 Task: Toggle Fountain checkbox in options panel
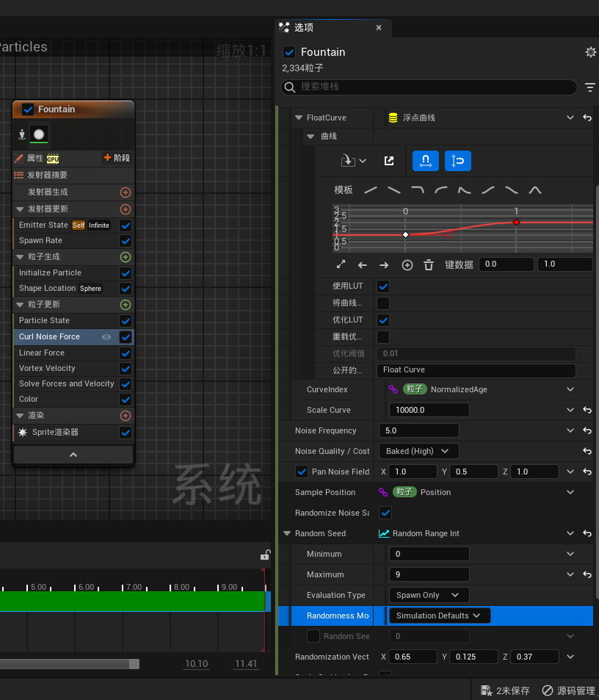coord(289,52)
